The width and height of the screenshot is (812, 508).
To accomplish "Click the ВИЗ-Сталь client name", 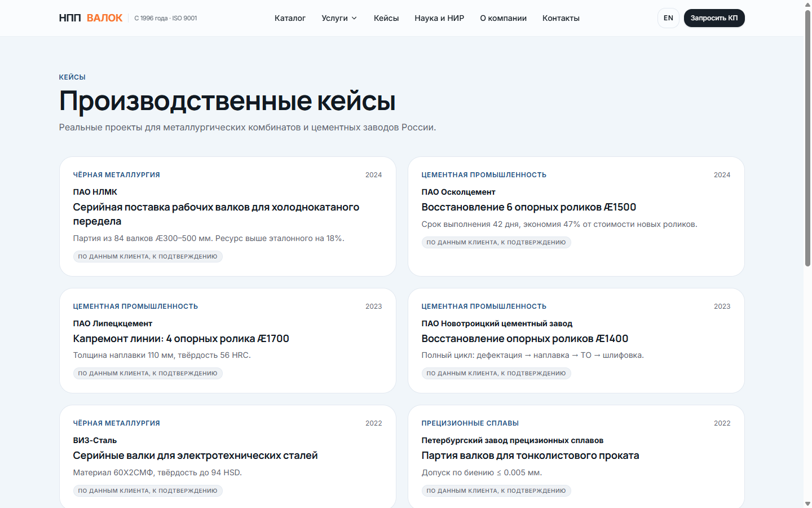I will pyautogui.click(x=95, y=440).
